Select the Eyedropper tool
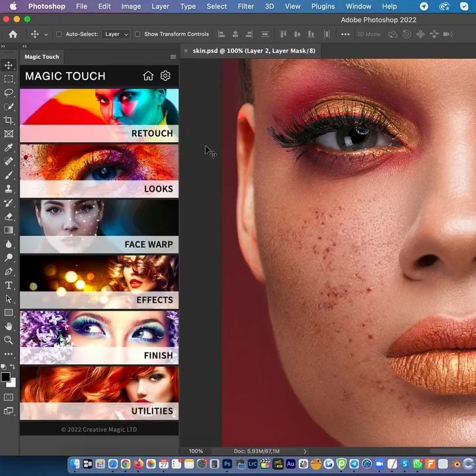Viewport: 476px width, 476px height. pyautogui.click(x=9, y=147)
